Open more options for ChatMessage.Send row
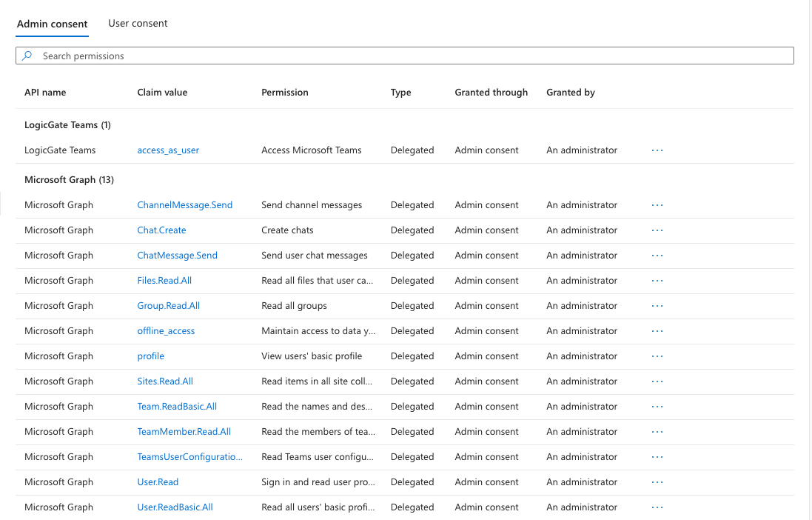 pos(657,256)
